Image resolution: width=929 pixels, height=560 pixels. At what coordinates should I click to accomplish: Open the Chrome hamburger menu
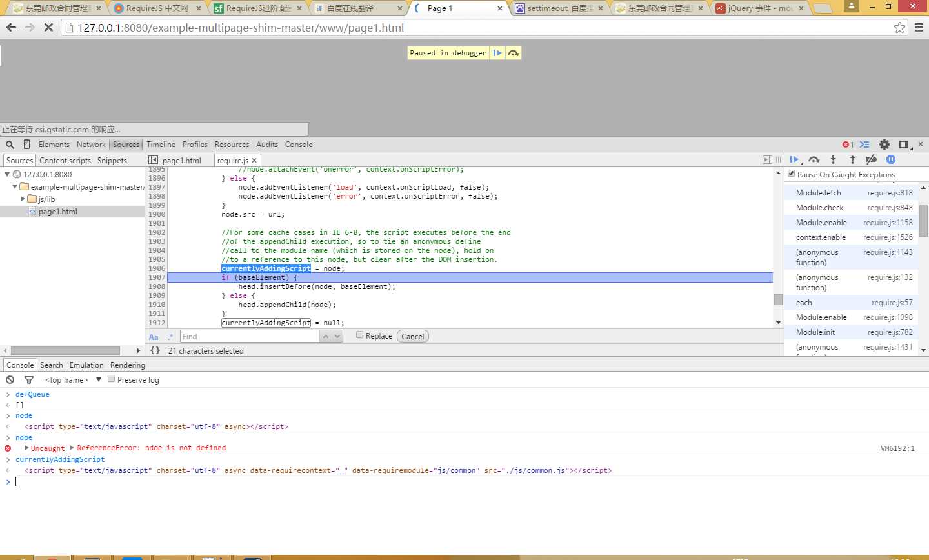click(x=919, y=27)
